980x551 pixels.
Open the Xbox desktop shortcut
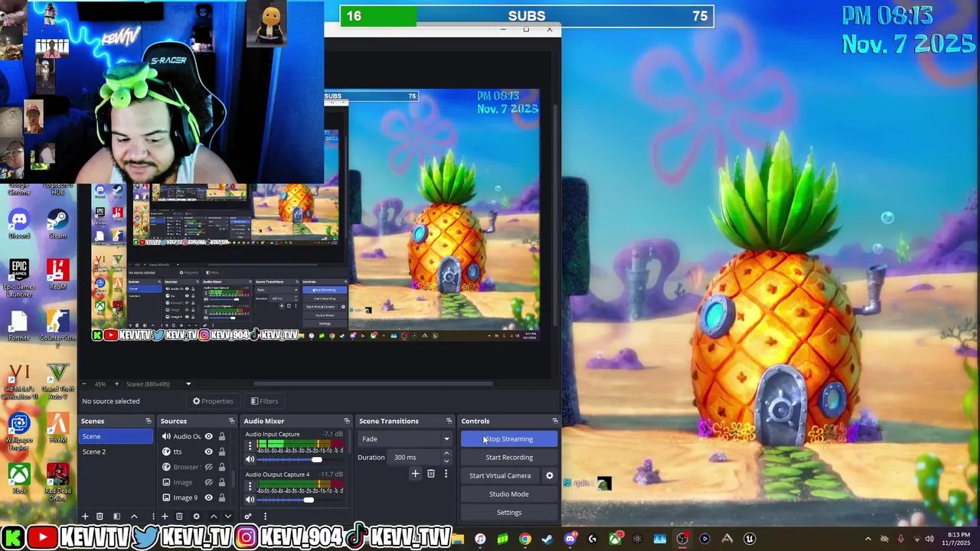tap(19, 480)
